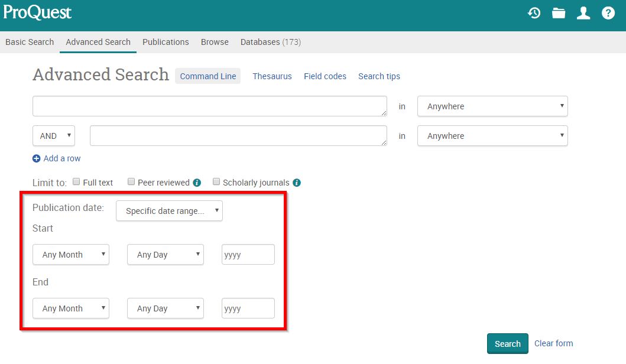The width and height of the screenshot is (626, 364).
Task: Show info icon for Peer reviewed
Action: tap(197, 183)
